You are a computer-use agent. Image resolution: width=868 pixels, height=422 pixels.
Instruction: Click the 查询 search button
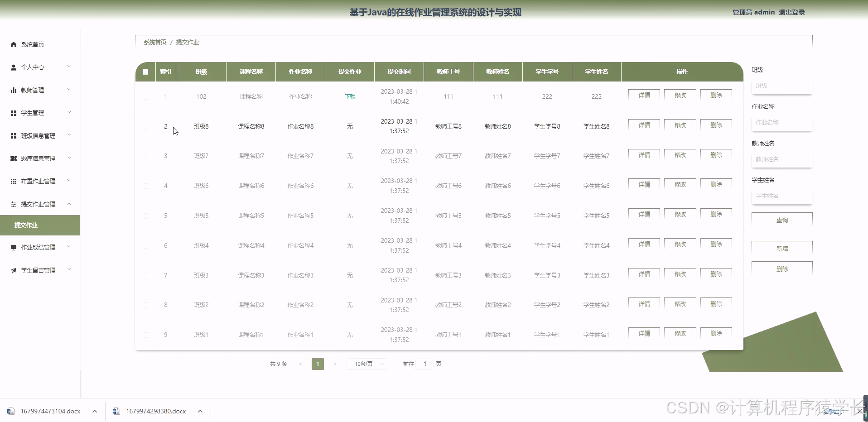click(x=782, y=220)
